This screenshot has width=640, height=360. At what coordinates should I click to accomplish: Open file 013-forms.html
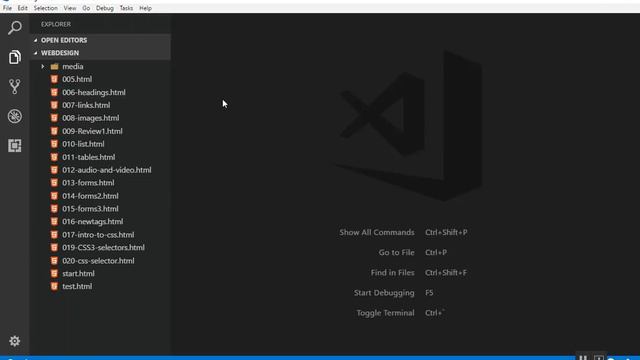[x=88, y=182]
